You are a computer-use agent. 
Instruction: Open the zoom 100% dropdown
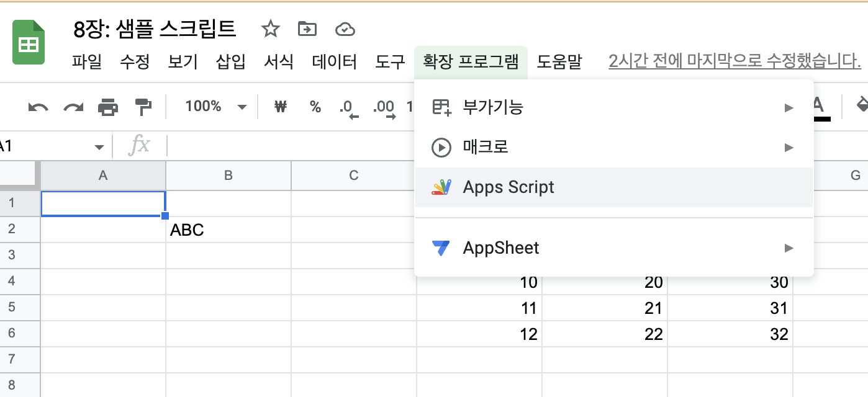pos(215,107)
